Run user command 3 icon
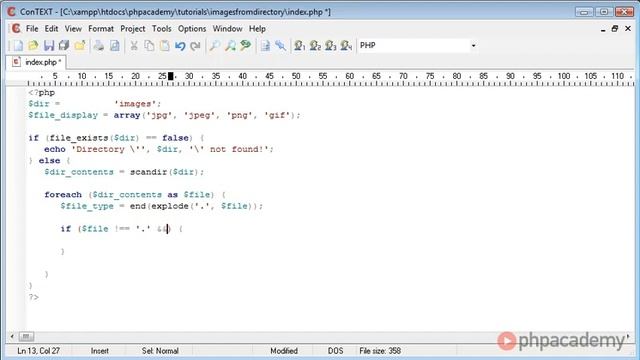Screen dimensions: 640x360 pos(331,46)
